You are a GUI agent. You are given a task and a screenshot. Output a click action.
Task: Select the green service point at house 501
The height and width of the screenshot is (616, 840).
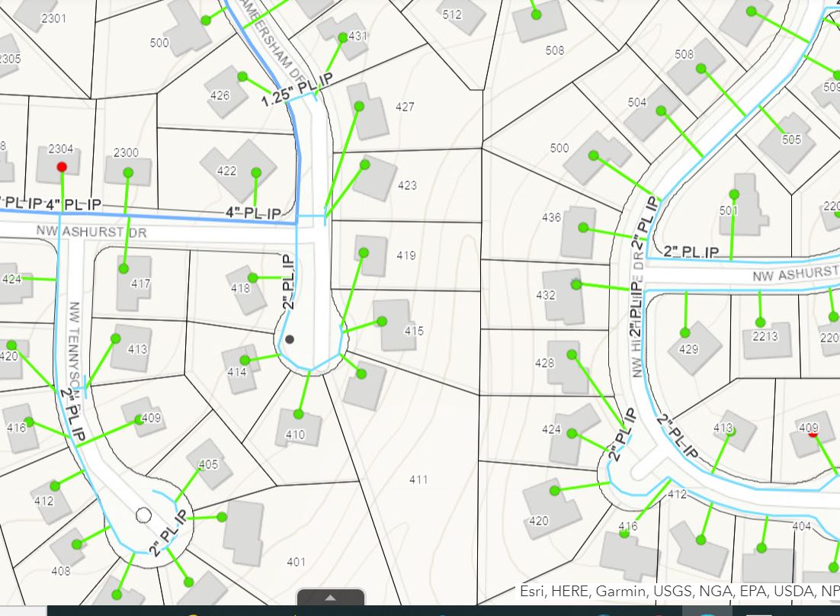[735, 194]
